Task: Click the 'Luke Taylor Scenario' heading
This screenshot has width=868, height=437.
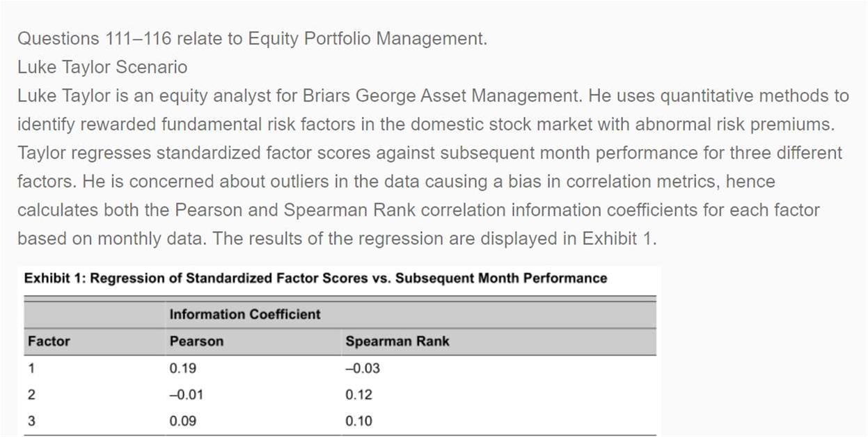Action: (x=102, y=67)
